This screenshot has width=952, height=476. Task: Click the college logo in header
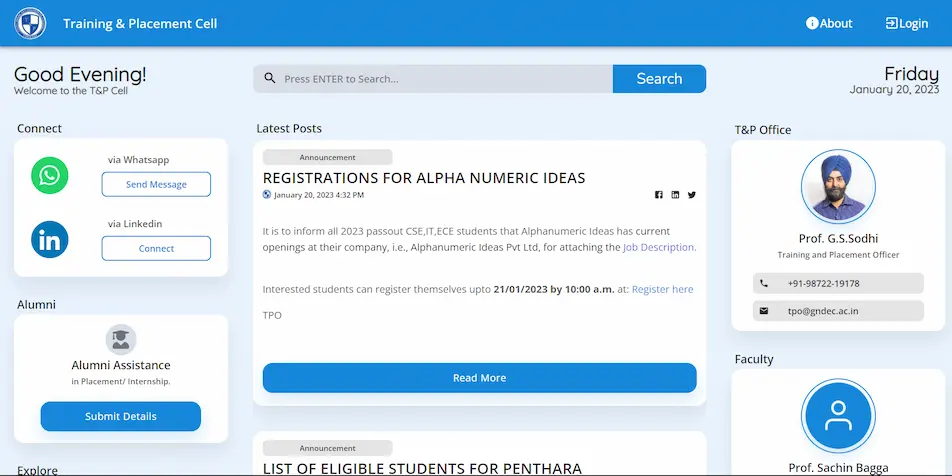30,23
